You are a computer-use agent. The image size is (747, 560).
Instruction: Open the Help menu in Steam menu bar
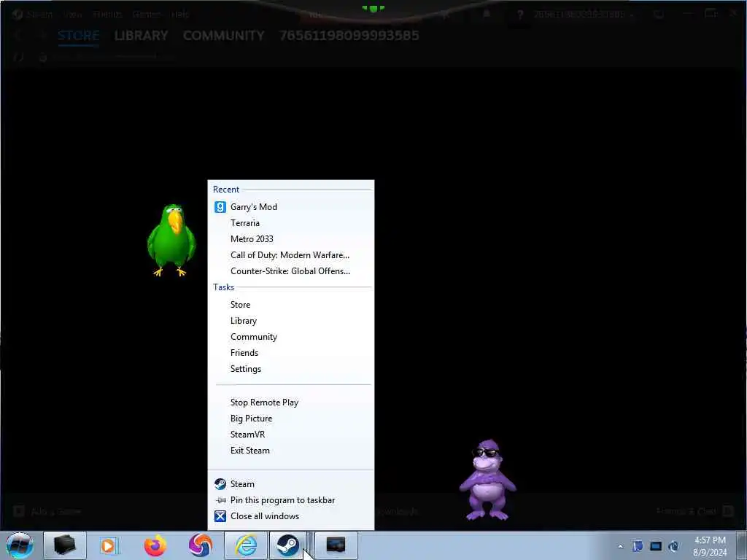click(180, 15)
